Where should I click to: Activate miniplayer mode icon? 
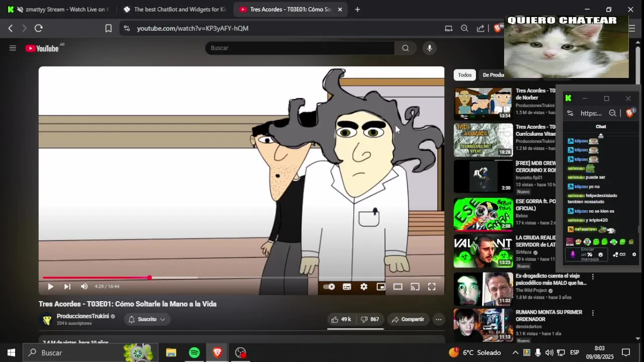[381, 287]
